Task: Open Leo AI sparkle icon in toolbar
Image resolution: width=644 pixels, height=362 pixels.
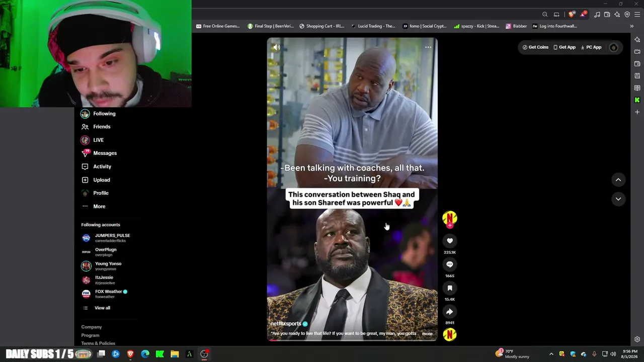Action: pos(617,15)
